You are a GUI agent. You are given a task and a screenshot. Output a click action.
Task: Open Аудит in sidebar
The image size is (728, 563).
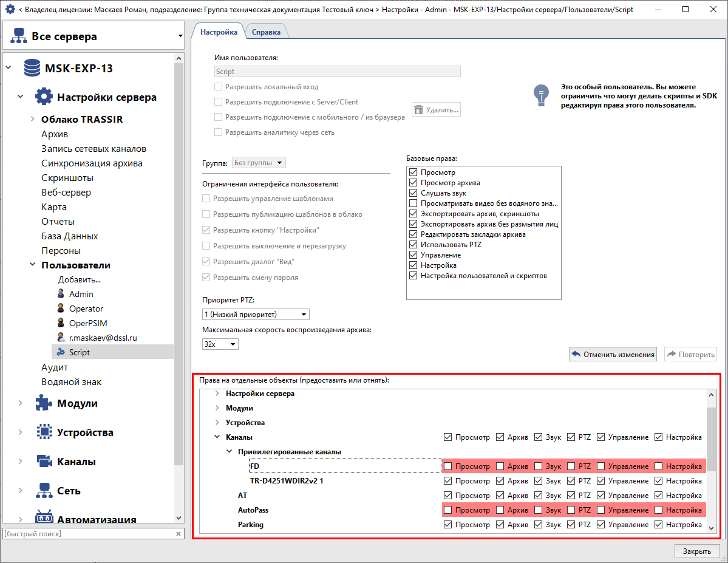click(54, 367)
